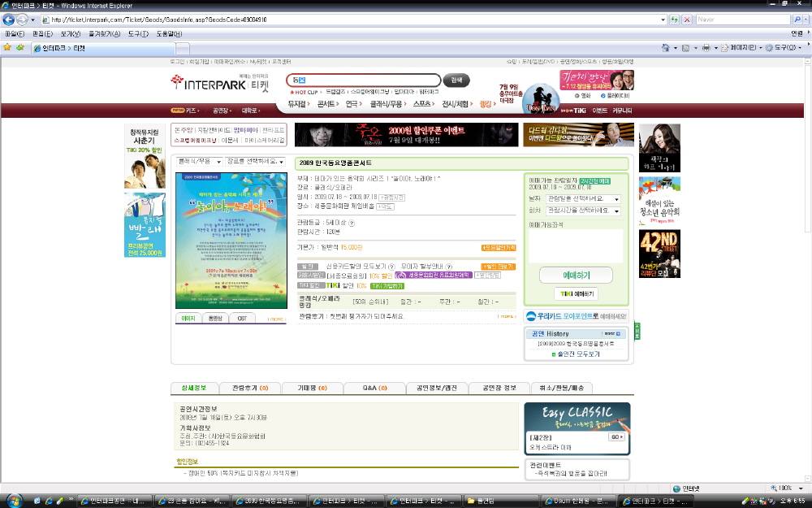This screenshot has width=812, height=508.
Task: Open the IE Home toolbar icon
Action: (x=664, y=48)
